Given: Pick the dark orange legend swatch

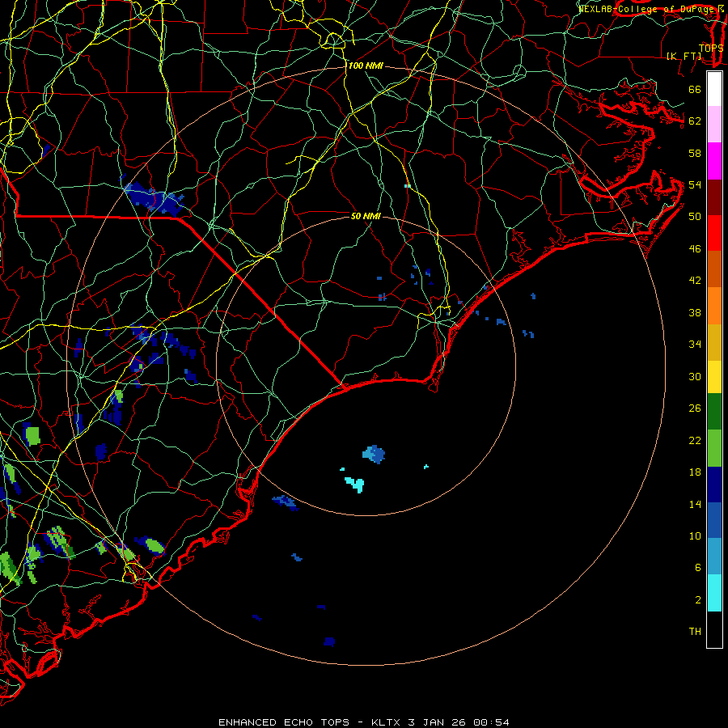Looking at the screenshot, I should click(714, 269).
